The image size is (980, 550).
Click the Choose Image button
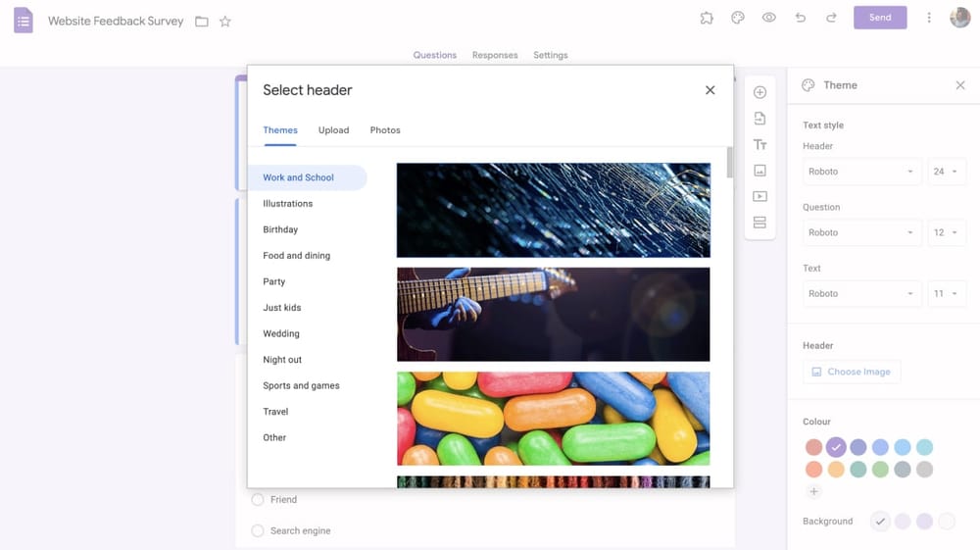click(851, 372)
